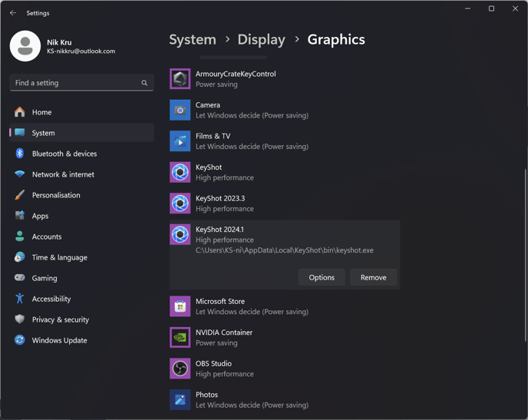The width and height of the screenshot is (528, 420).
Task: Click the user profile avatar
Action: coord(25,46)
